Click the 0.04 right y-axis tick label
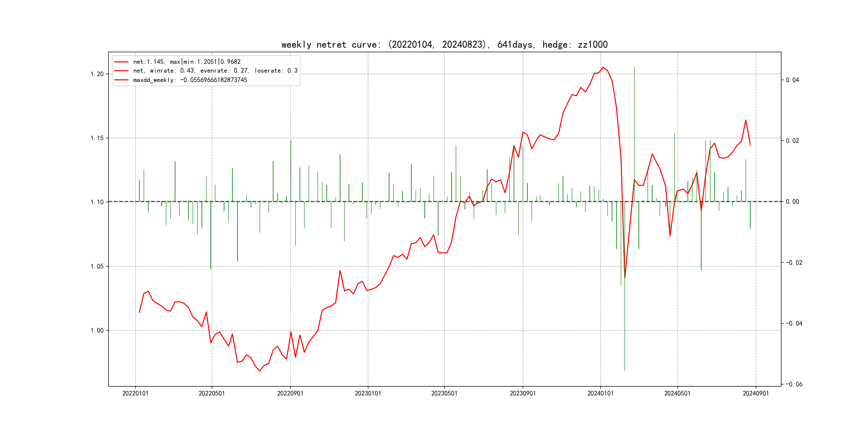This screenshot has height=434, width=868. [792, 80]
